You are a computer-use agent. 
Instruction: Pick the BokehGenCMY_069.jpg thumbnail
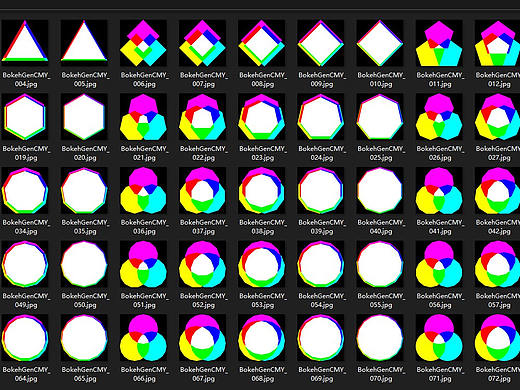pos(321,338)
